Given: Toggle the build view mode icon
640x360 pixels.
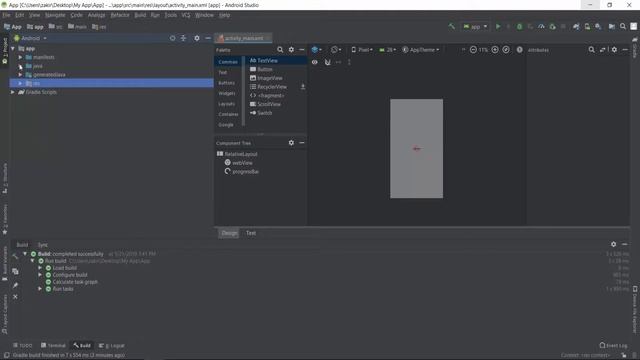Looking at the screenshot, I should [x=15, y=271].
